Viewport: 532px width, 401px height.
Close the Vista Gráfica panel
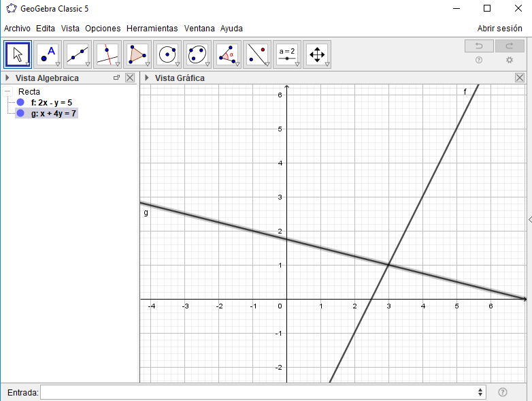[520, 78]
